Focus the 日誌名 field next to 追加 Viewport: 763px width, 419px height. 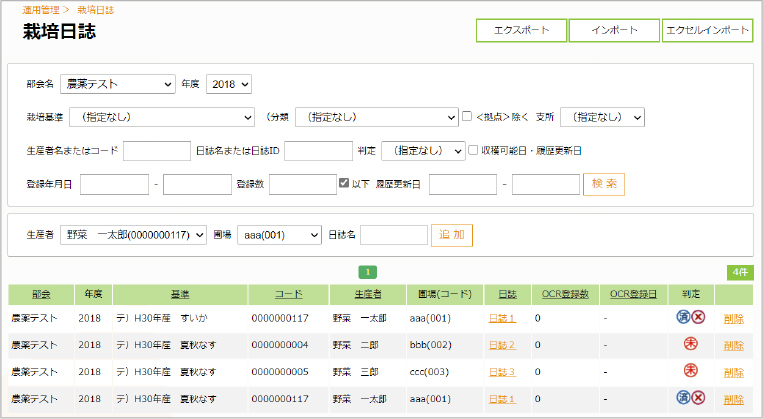[x=394, y=235]
